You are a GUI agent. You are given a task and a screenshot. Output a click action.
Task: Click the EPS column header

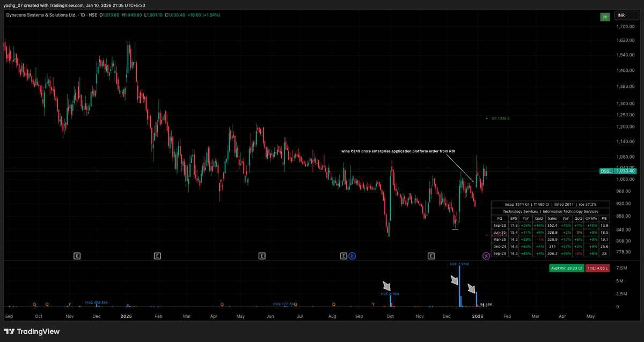pyautogui.click(x=514, y=219)
